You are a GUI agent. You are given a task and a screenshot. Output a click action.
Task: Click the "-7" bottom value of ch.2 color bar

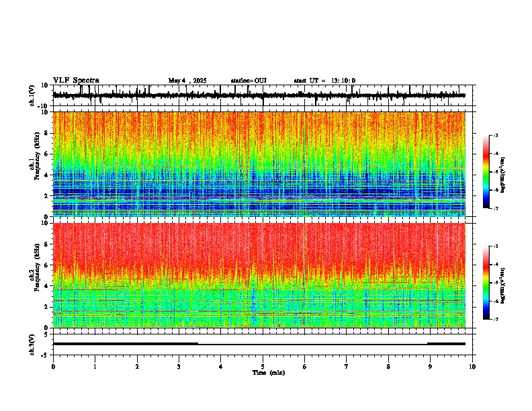point(496,319)
